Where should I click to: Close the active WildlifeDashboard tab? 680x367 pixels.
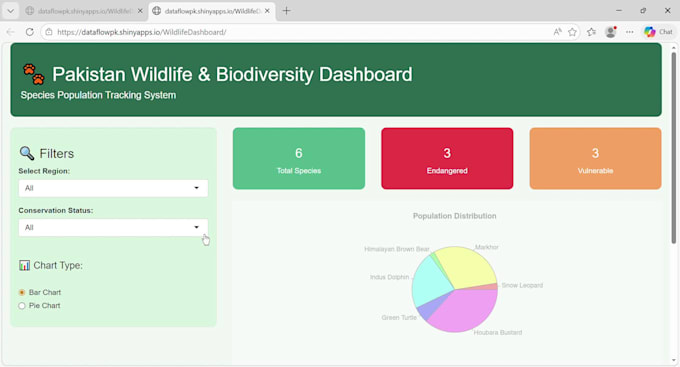pyautogui.click(x=267, y=11)
